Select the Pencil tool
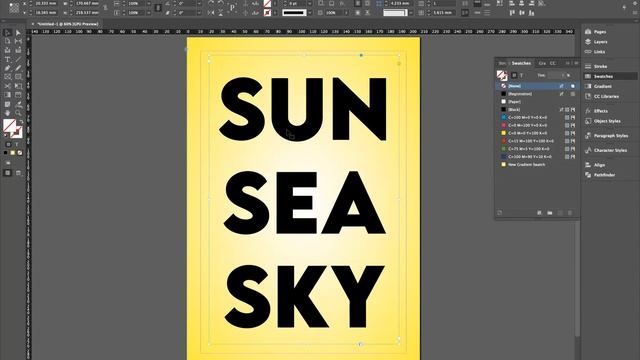Image resolution: width=640 pixels, height=360 pixels. coord(18,68)
